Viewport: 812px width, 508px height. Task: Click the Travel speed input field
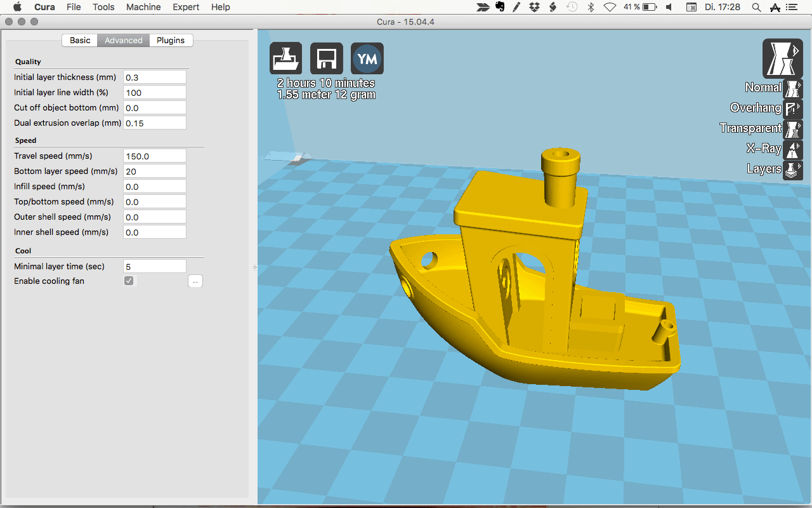[154, 156]
